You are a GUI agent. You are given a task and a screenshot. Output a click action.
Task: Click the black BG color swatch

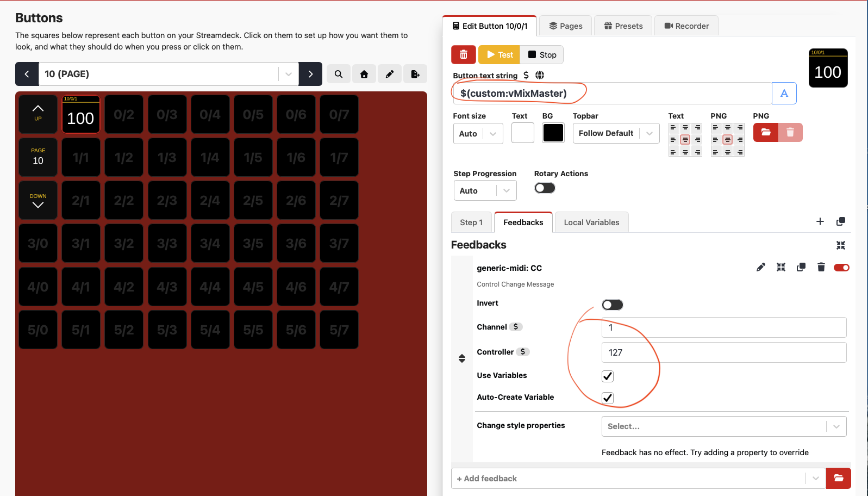pyautogui.click(x=553, y=133)
